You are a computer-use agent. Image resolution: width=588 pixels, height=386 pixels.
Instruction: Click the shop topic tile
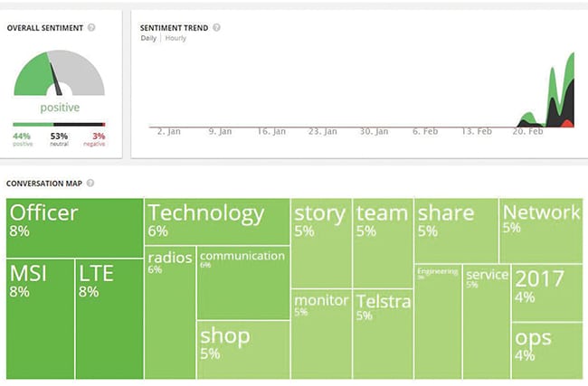pos(242,349)
